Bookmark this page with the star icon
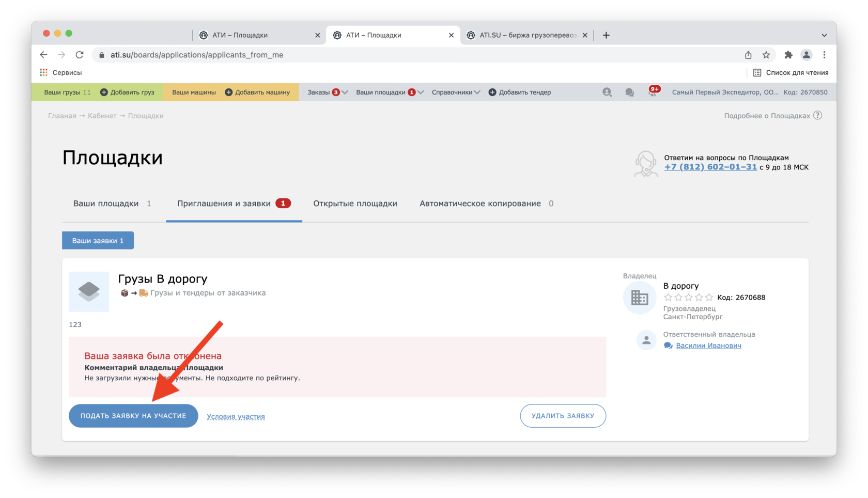 [x=766, y=55]
